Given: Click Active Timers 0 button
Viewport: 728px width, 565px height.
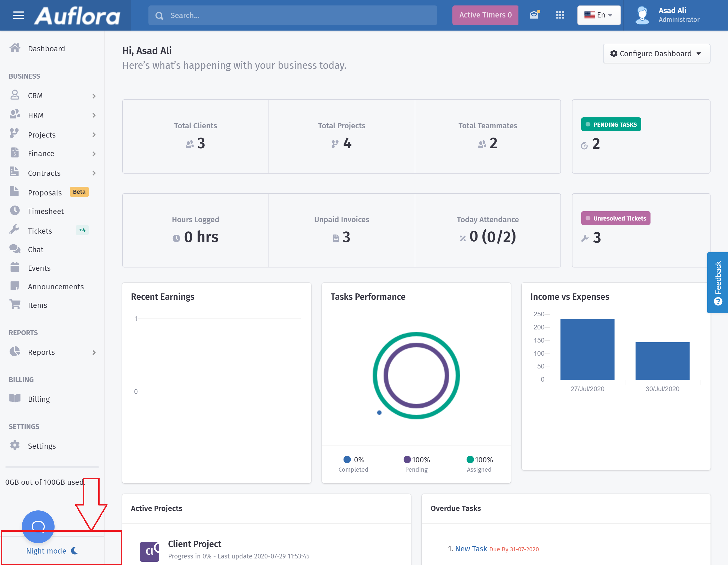Looking at the screenshot, I should coord(485,15).
